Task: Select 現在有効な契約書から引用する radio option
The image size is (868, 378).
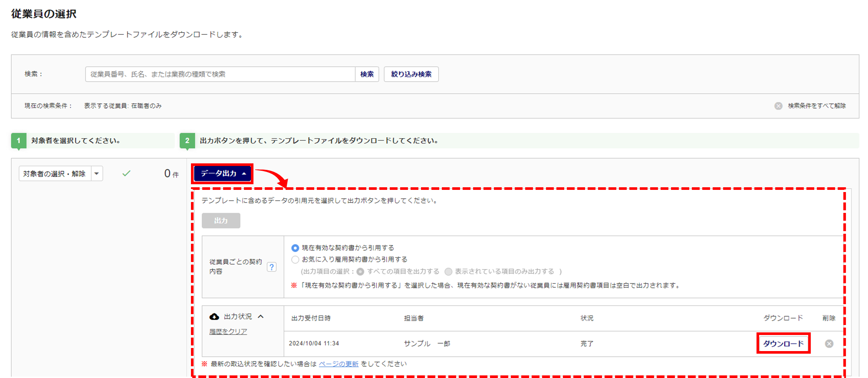Action: click(x=295, y=248)
